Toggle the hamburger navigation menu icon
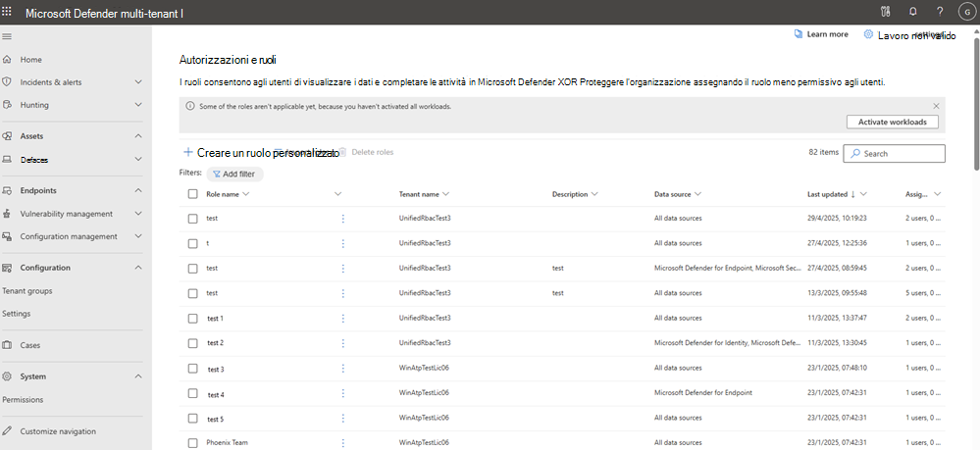The height and width of the screenshot is (450, 980). pyautogui.click(x=8, y=36)
